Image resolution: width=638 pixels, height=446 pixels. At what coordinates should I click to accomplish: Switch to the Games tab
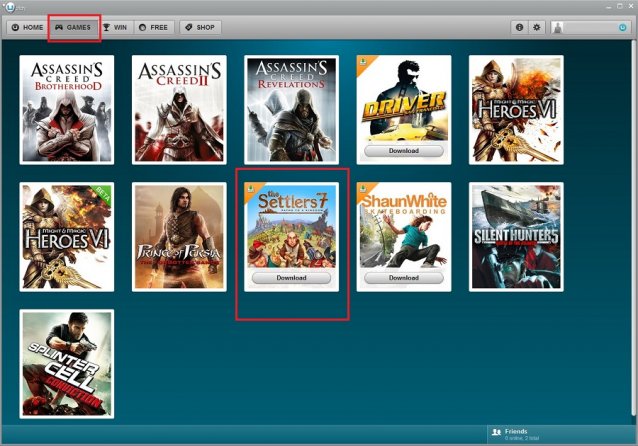pos(73,27)
